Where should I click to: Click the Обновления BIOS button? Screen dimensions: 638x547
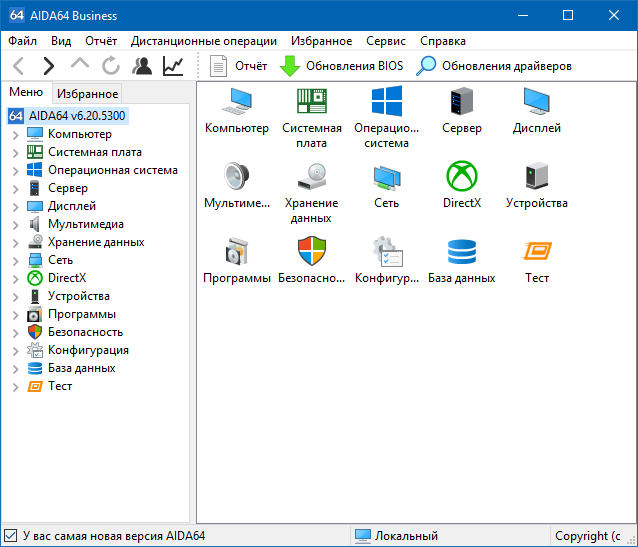341,66
